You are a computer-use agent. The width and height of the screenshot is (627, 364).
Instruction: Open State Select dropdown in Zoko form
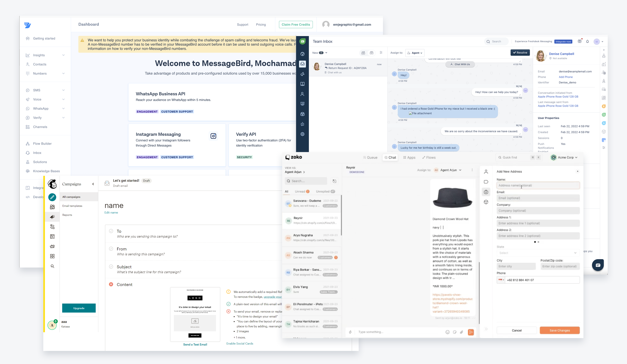[x=538, y=253]
